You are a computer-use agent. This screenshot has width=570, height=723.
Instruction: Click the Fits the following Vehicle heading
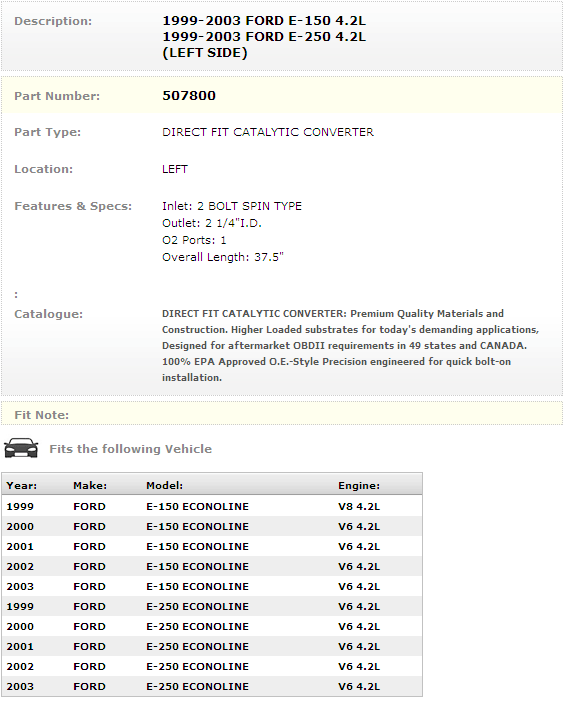pyautogui.click(x=131, y=449)
